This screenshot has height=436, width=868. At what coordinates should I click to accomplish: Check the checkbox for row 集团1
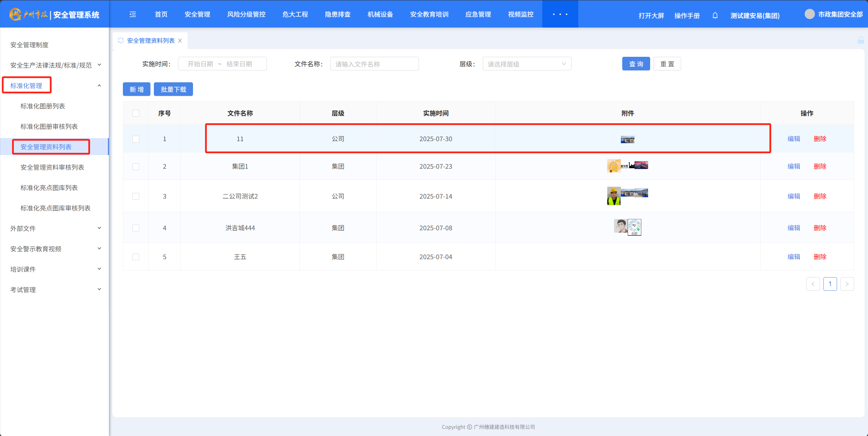coord(136,167)
